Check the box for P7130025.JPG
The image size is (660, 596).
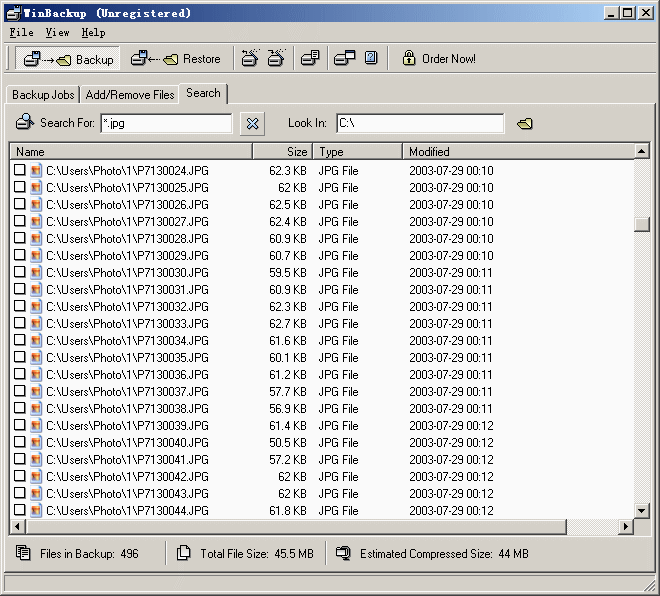click(x=19, y=186)
